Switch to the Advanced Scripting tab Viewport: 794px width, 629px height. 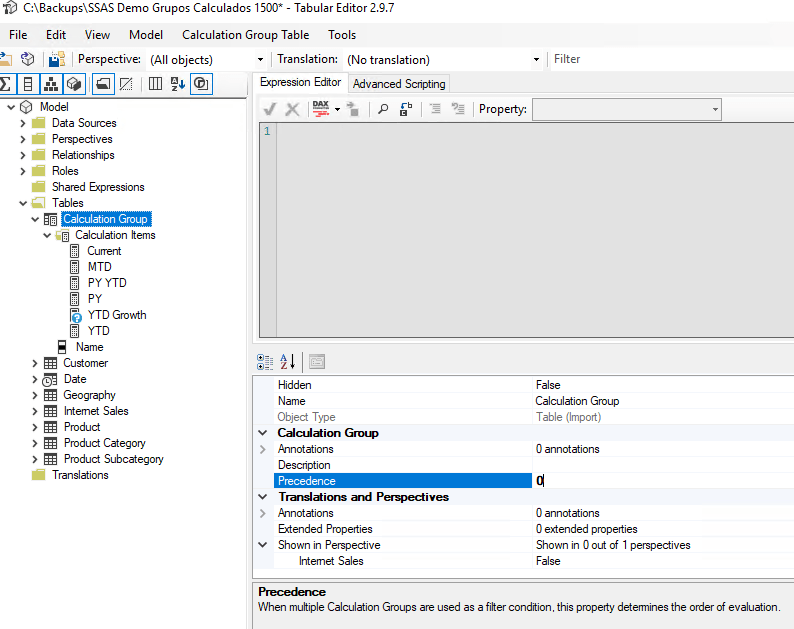pyautogui.click(x=399, y=84)
